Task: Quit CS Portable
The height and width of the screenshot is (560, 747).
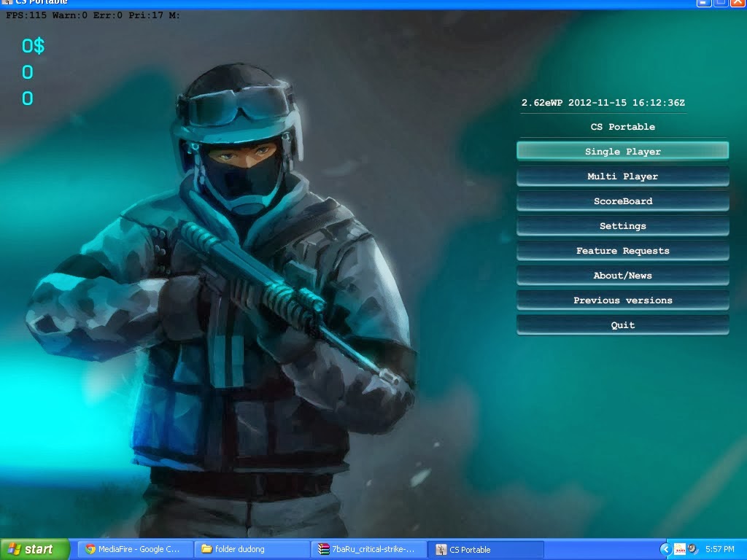Action: (x=622, y=325)
